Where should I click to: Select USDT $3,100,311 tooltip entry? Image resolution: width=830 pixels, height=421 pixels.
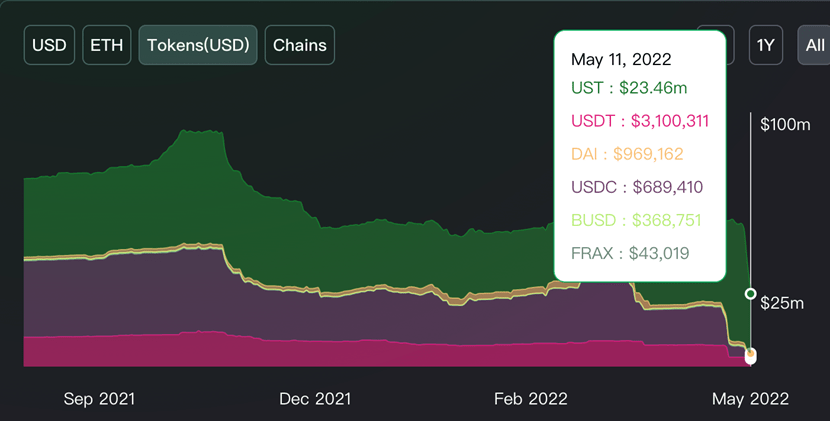pos(639,121)
